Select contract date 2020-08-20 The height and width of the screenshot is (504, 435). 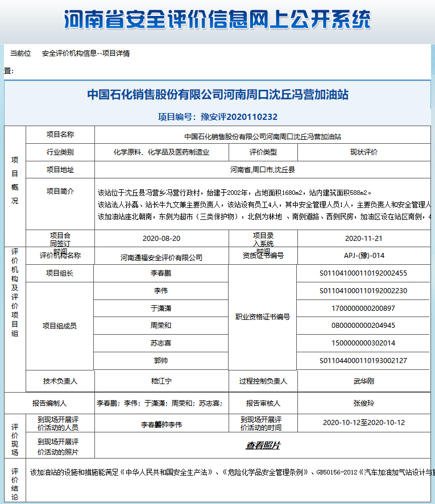click(x=161, y=239)
